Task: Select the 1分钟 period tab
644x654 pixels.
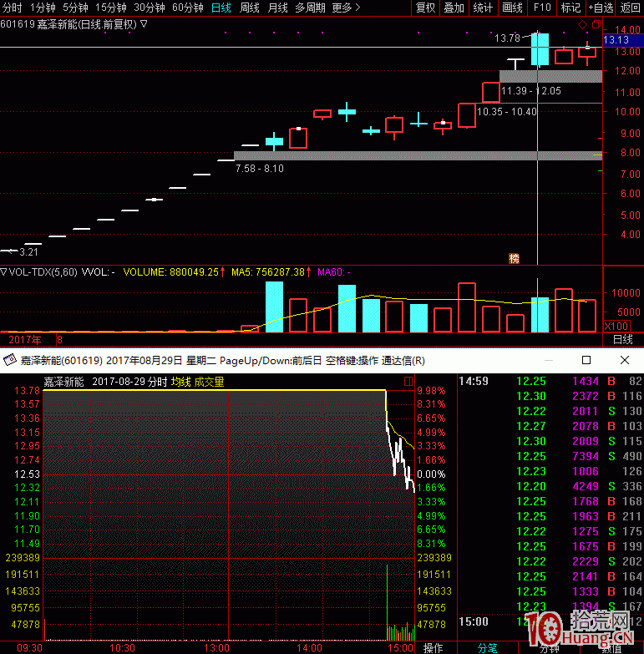Action: click(43, 8)
